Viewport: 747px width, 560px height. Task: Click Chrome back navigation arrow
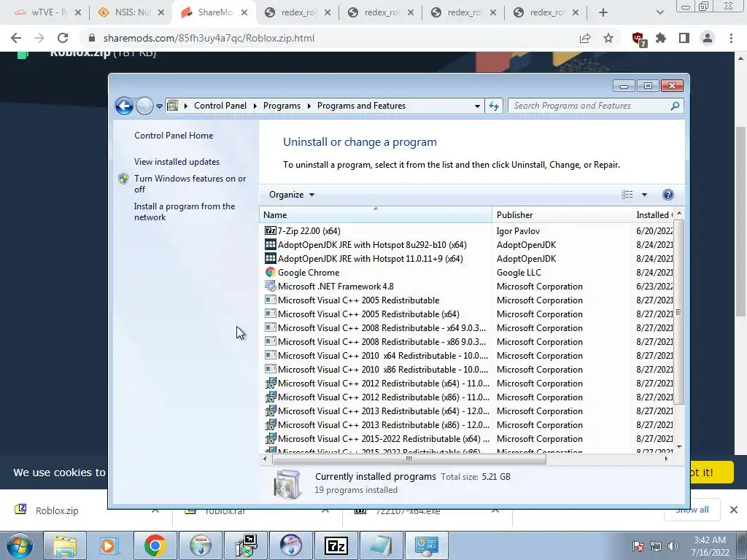[x=16, y=38]
